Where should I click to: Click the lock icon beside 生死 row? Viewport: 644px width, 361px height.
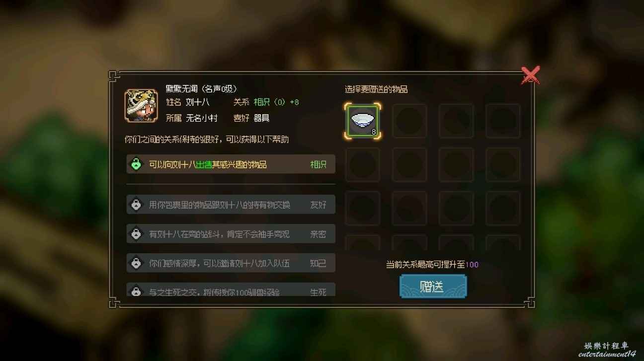pos(136,290)
